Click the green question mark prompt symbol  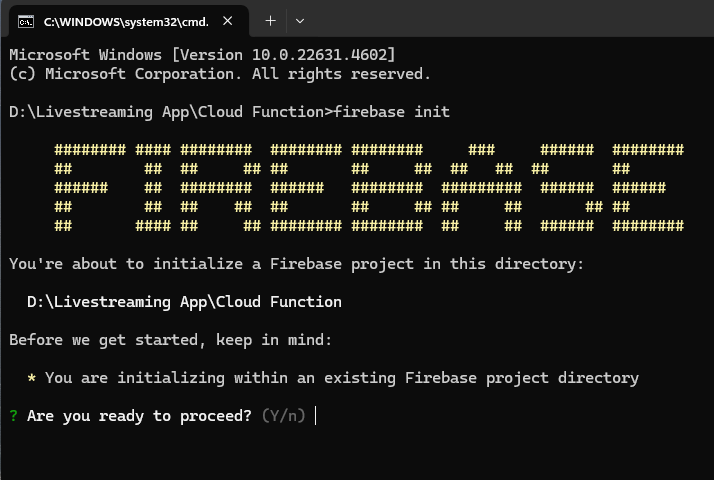click(13, 416)
